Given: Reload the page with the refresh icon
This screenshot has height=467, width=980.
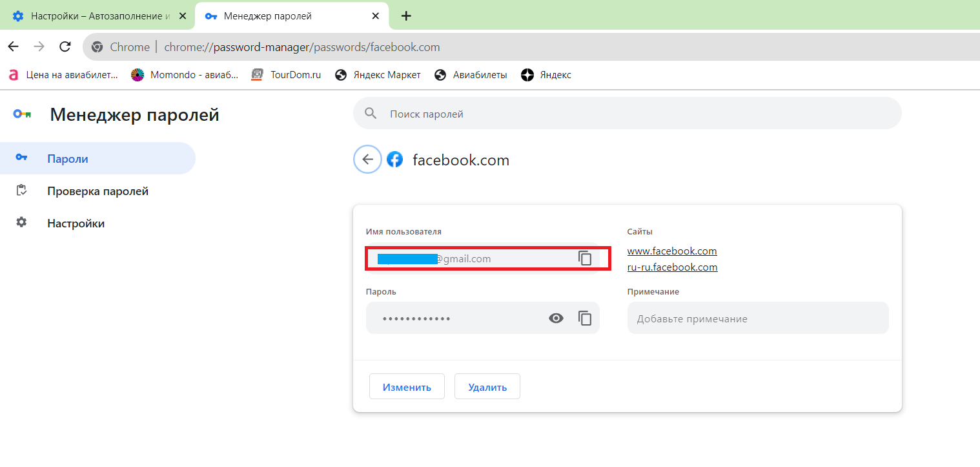Looking at the screenshot, I should (x=65, y=47).
